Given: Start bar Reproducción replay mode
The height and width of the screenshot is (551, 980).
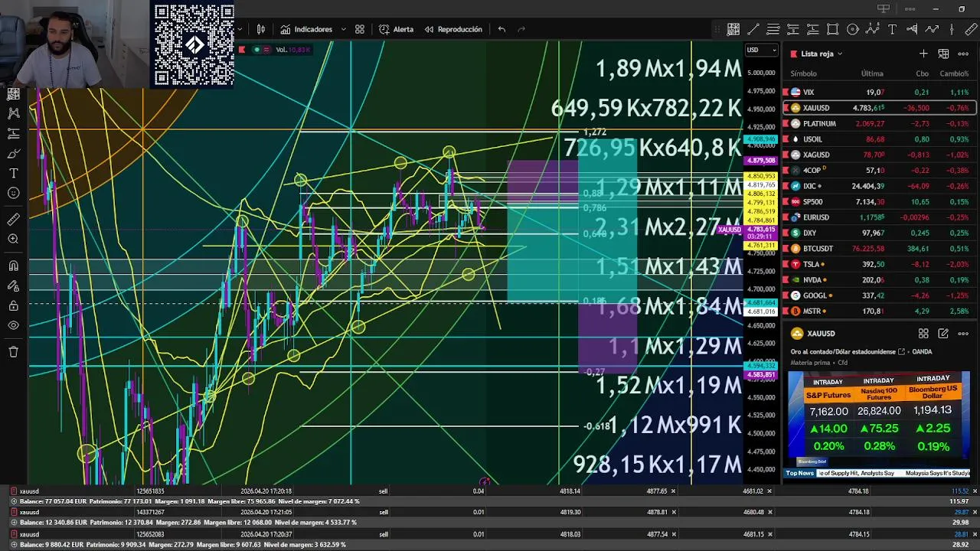Looking at the screenshot, I should [452, 29].
